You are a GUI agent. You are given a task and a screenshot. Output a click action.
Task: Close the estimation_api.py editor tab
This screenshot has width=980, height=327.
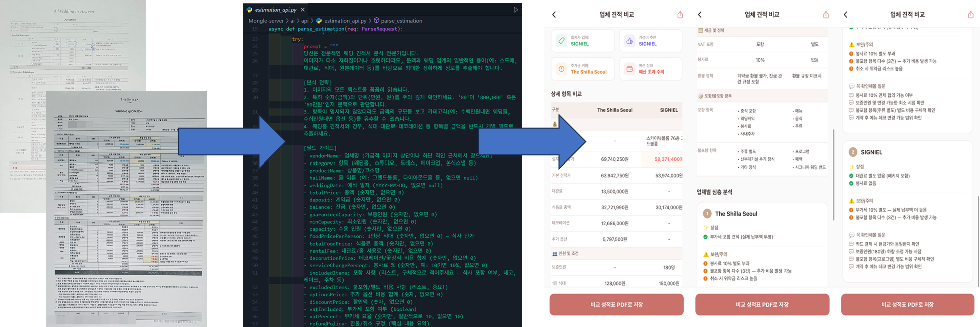click(303, 10)
